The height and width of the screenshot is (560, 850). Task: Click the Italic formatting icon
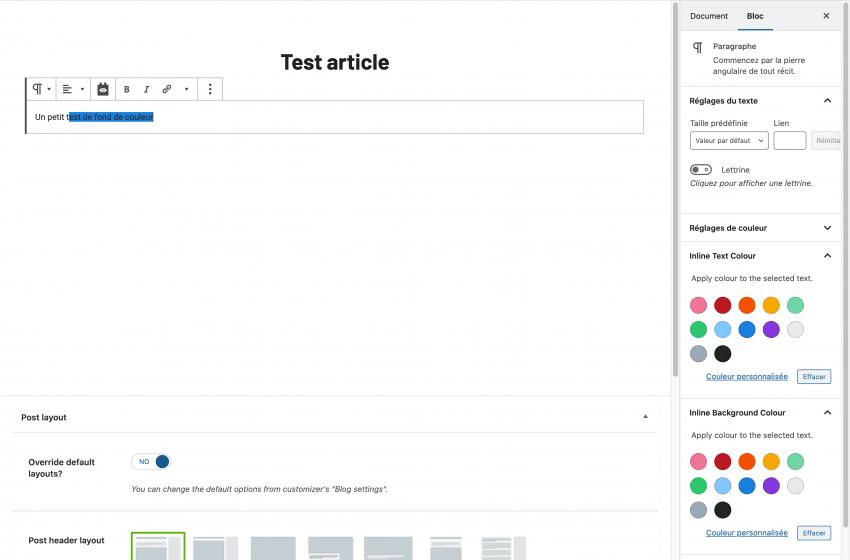tap(146, 89)
